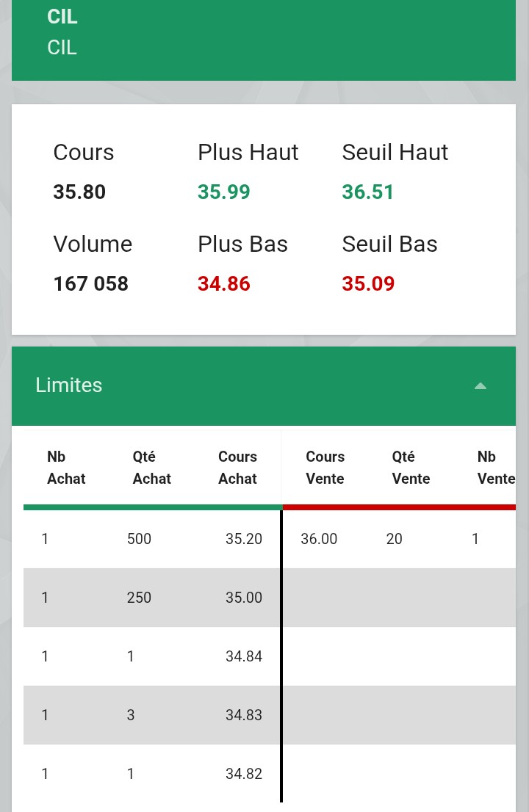
Task: Click the Nb Achat column header
Action: tap(66, 468)
